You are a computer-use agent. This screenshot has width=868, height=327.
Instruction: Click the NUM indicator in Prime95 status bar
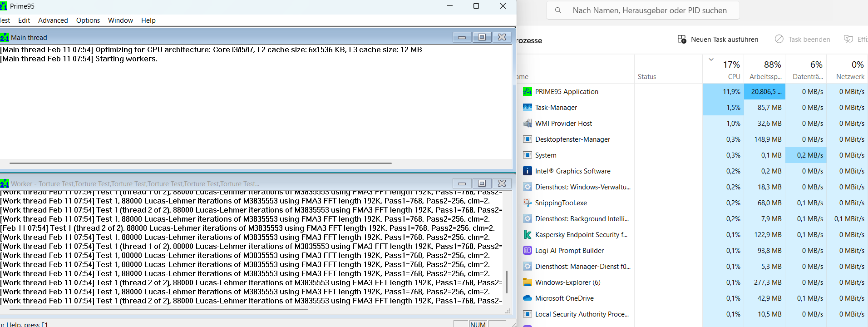coord(478,324)
